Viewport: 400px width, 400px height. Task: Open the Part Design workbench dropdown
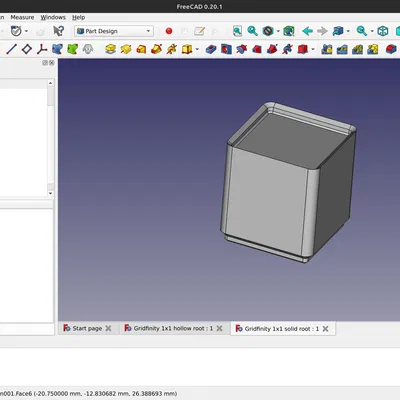114,31
